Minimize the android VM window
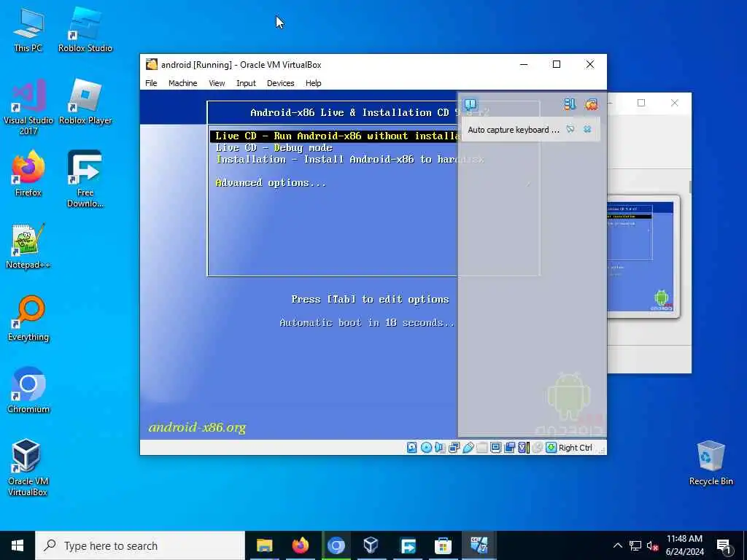The width and height of the screenshot is (747, 560). pyautogui.click(x=524, y=64)
